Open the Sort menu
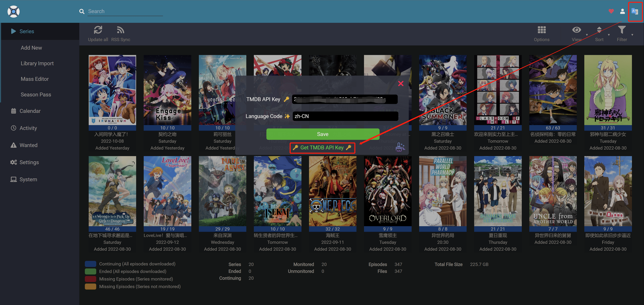This screenshot has height=305, width=644. pos(599,30)
